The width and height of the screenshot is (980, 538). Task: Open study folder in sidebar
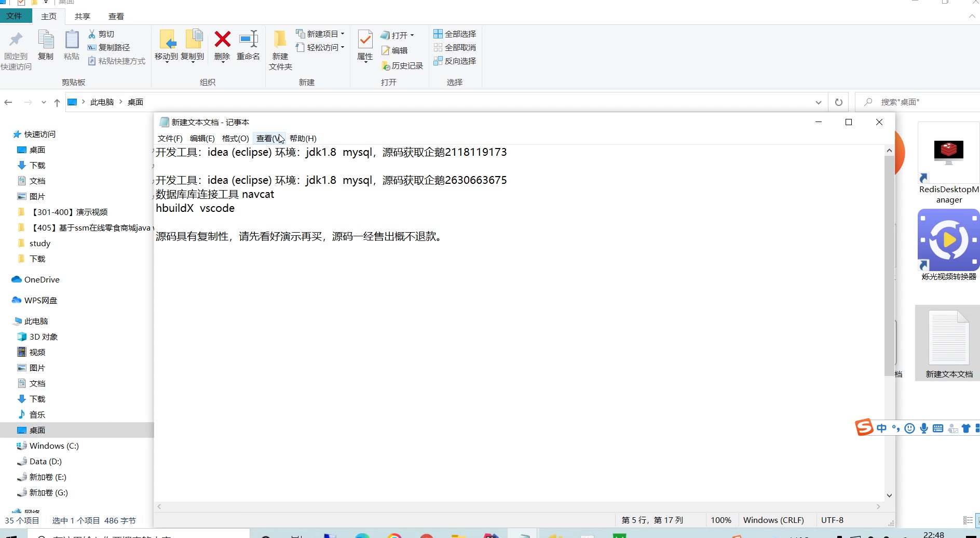pyautogui.click(x=34, y=243)
